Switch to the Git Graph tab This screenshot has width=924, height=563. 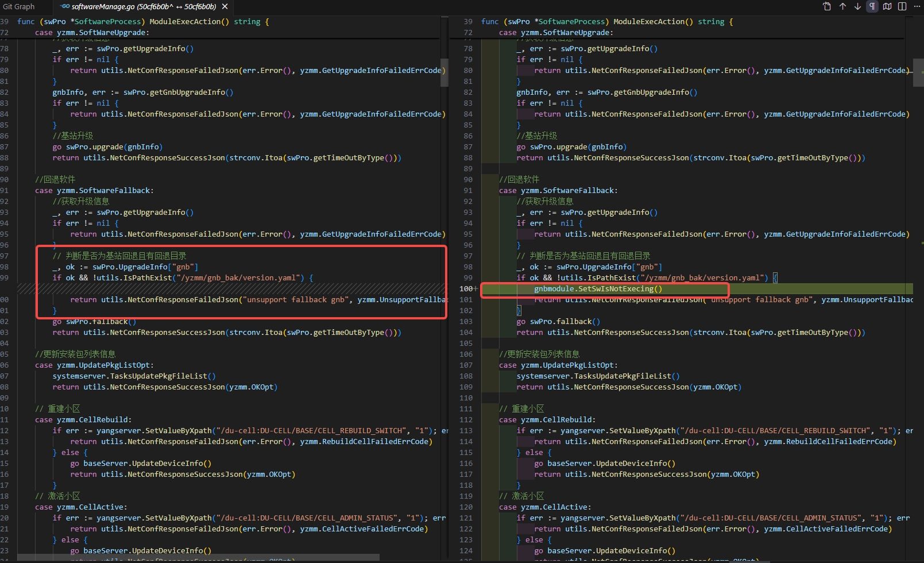[x=19, y=6]
